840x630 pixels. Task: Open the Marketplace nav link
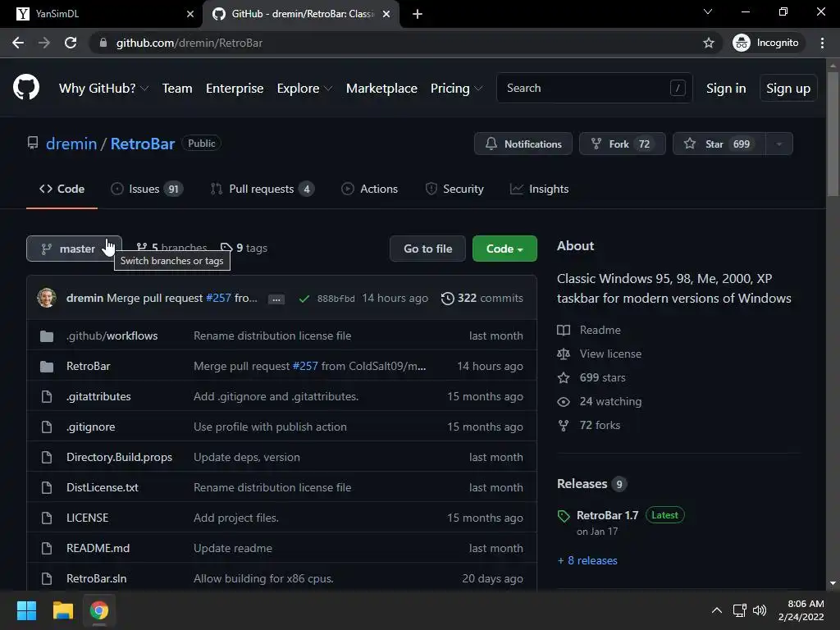coord(381,89)
